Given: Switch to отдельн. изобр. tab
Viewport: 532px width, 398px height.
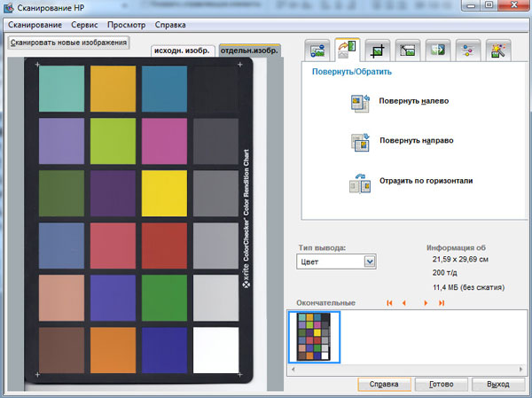Looking at the screenshot, I should (250, 51).
